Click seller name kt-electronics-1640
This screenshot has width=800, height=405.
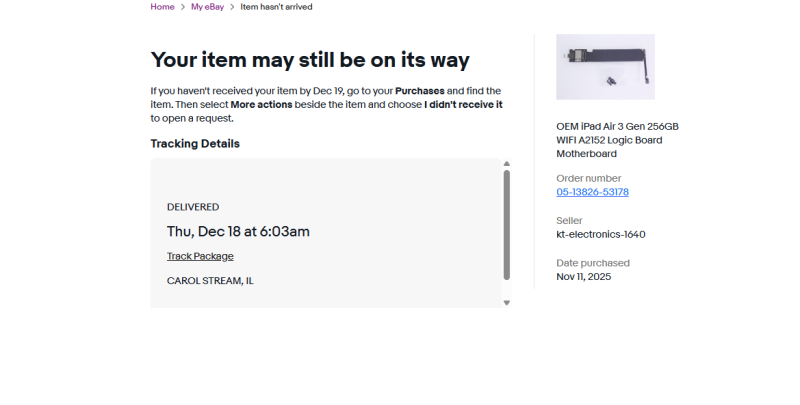(x=600, y=235)
